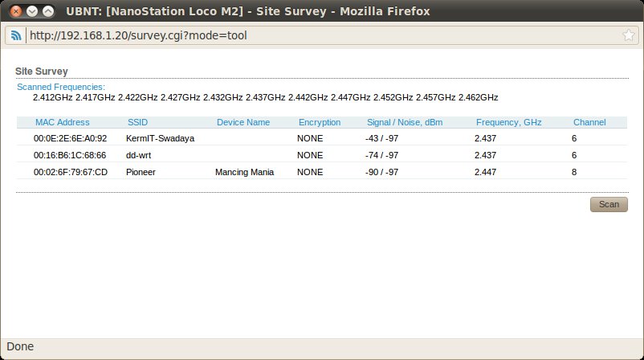This screenshot has width=644, height=360.
Task: Click the Device Name column header
Action: [243, 123]
